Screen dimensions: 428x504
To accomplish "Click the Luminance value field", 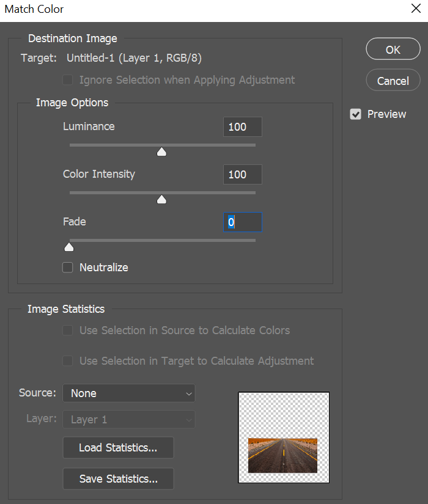I will pos(243,127).
